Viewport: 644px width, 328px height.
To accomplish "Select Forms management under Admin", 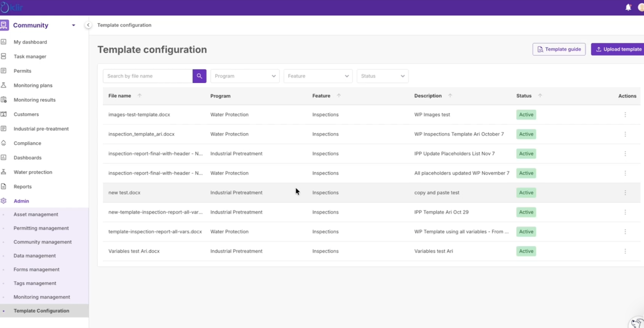I will tap(36, 270).
